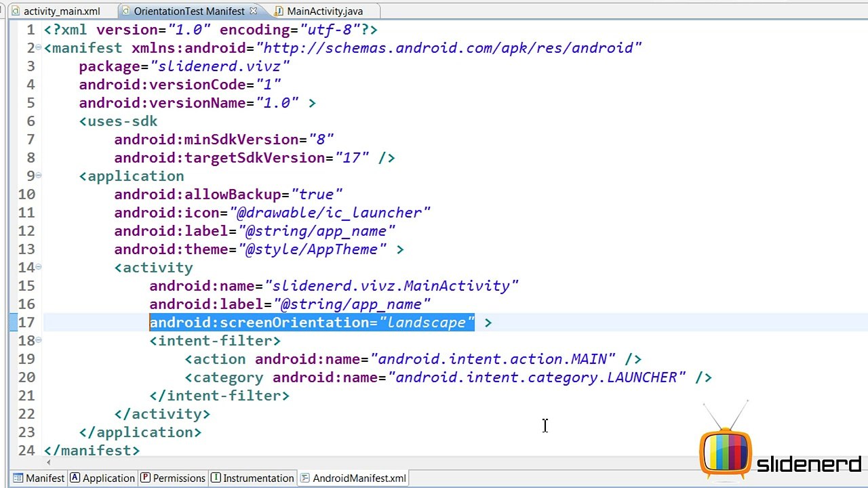Click line number 1 in the gutter
This screenshot has width=868, height=488.
31,30
